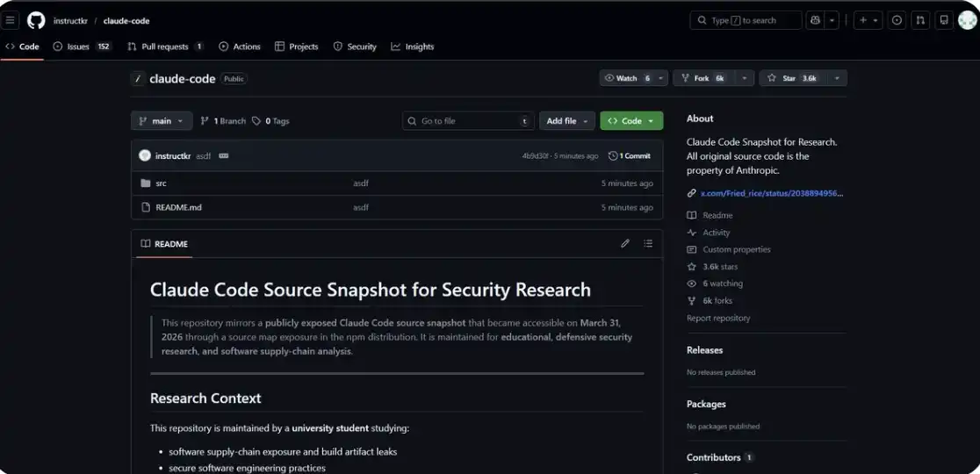Image resolution: width=980 pixels, height=474 pixels.
Task: Click the user profile avatar
Action: [967, 20]
